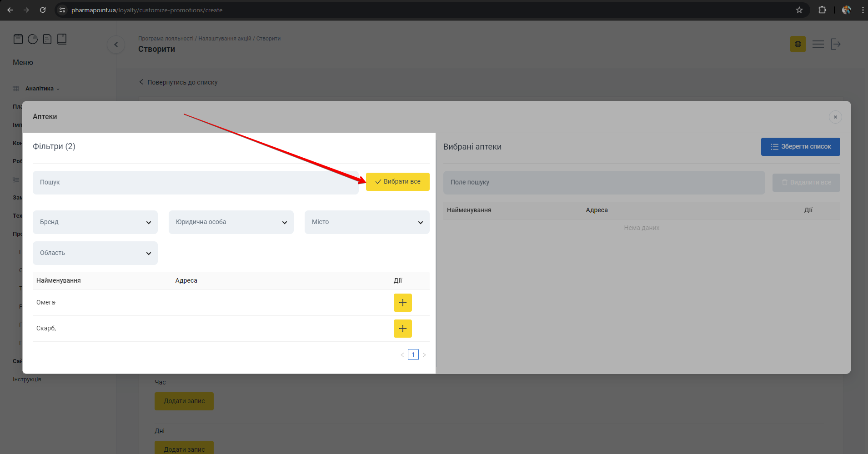
Task: Open the Юридична особа dropdown
Action: point(231,222)
